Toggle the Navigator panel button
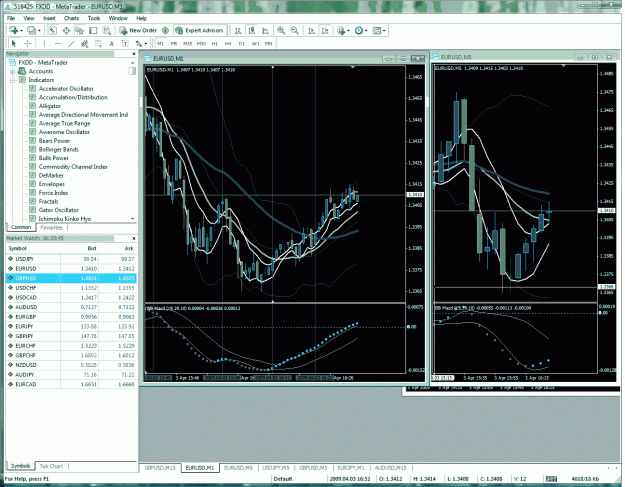Image resolution: width=625 pixels, height=487 pixels. tap(79, 30)
